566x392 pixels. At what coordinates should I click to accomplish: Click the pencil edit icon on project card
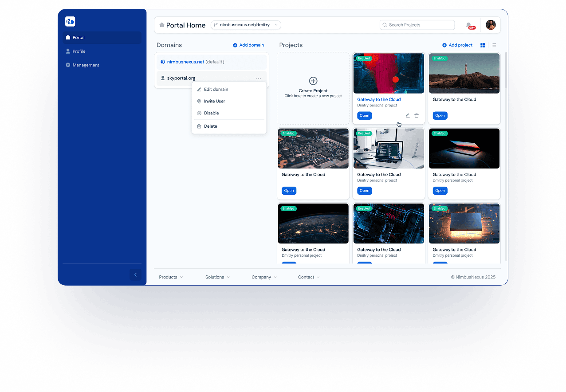pyautogui.click(x=408, y=116)
